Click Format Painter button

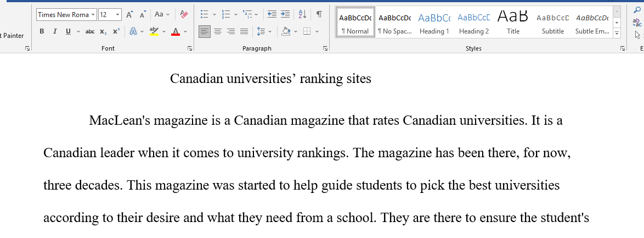(12, 36)
